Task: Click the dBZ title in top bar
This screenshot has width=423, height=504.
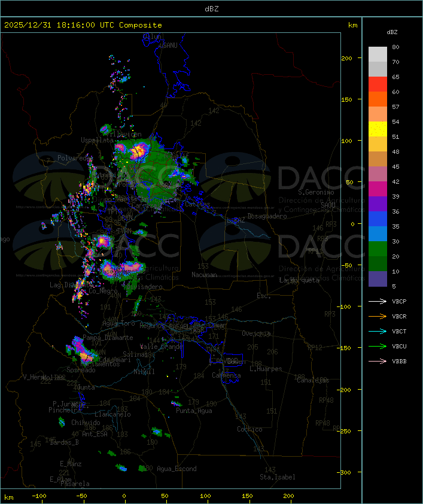Action: [212, 9]
